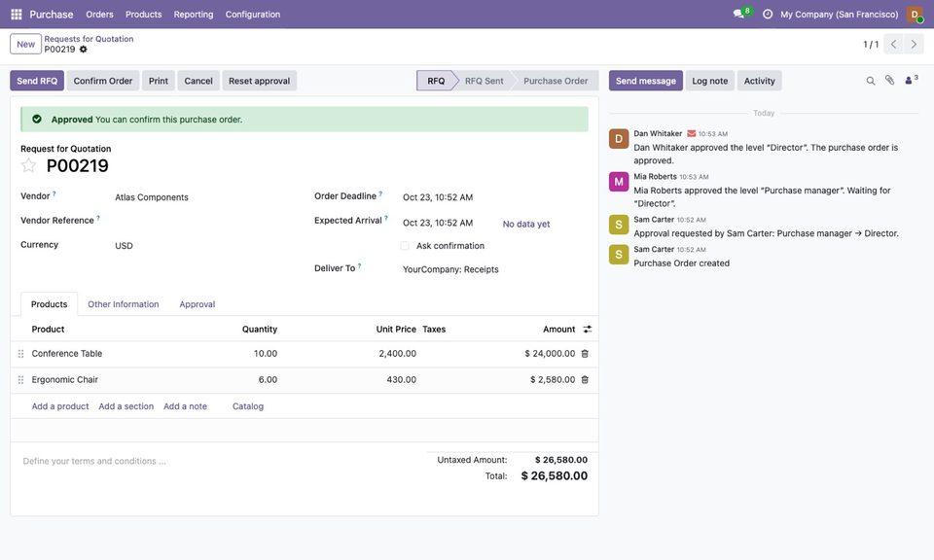Viewport: 934px width, 560px height.
Task: Open the apps grid menu icon
Action: (17, 14)
